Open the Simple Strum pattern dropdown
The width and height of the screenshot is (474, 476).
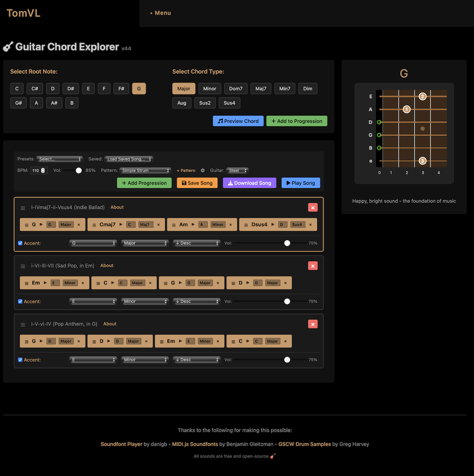pyautogui.click(x=145, y=170)
